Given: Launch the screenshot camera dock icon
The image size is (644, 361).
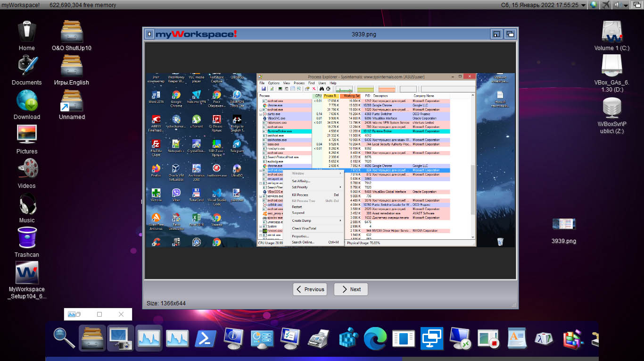Looking at the screenshot, I should (121, 338).
